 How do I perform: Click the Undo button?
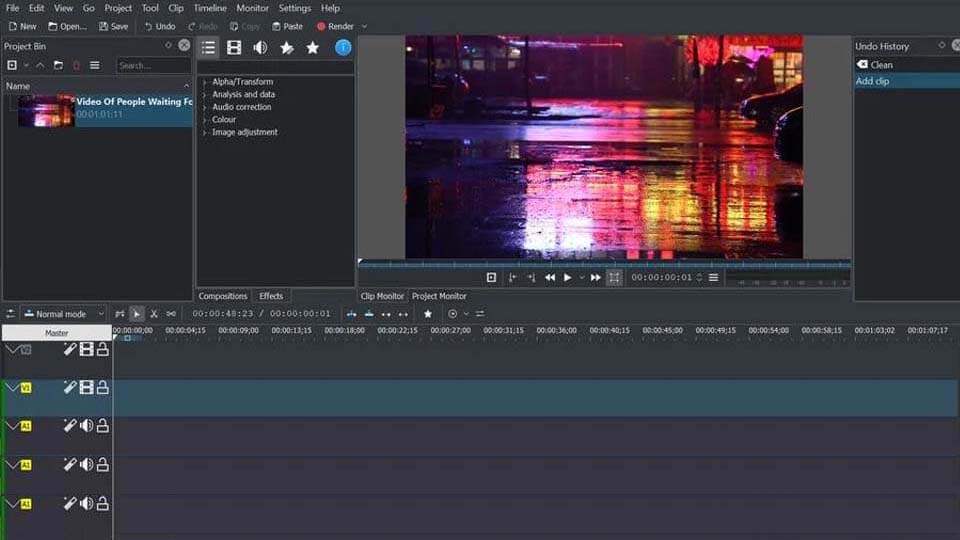[x=160, y=26]
